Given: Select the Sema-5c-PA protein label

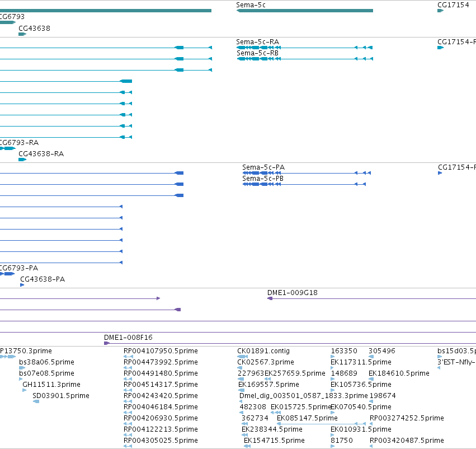Looking at the screenshot, I should coord(263,167).
